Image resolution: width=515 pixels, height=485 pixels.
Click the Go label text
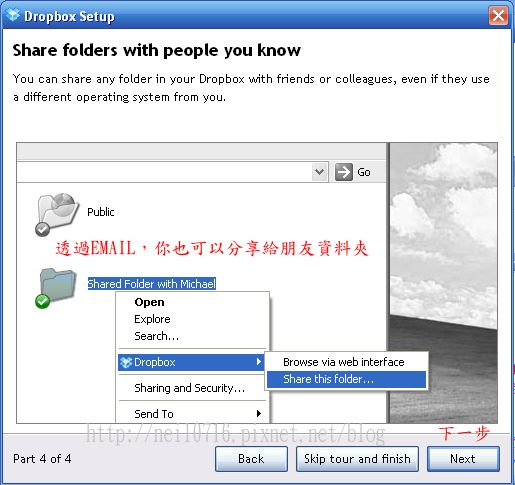(x=364, y=172)
